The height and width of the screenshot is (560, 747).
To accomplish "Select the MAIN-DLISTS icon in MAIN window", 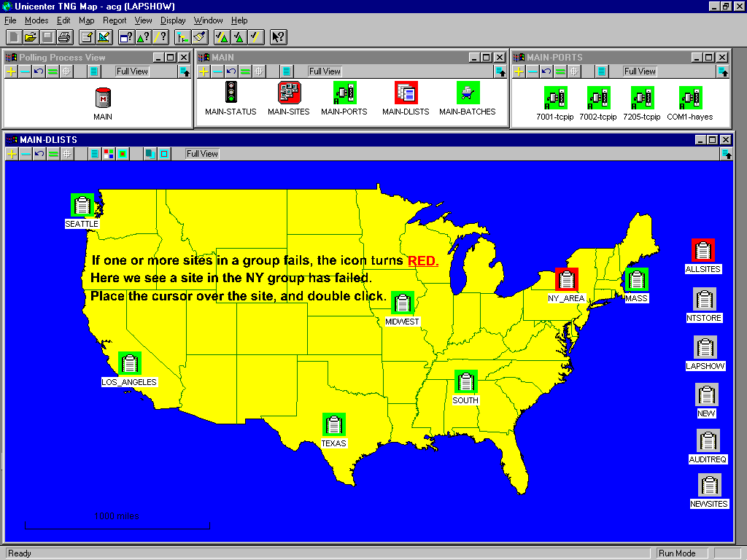I will pos(406,93).
